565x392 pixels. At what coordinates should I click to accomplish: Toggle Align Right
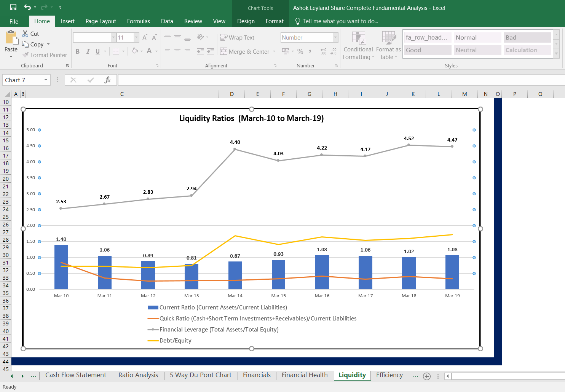[187, 51]
